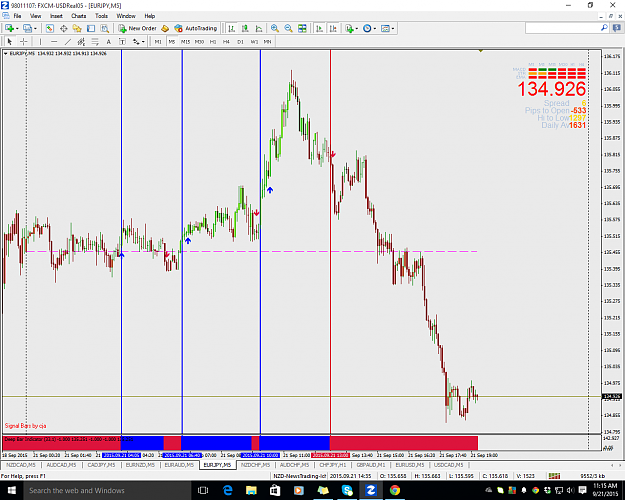
Task: Select the Text Label 'T' tool
Action: [122, 41]
